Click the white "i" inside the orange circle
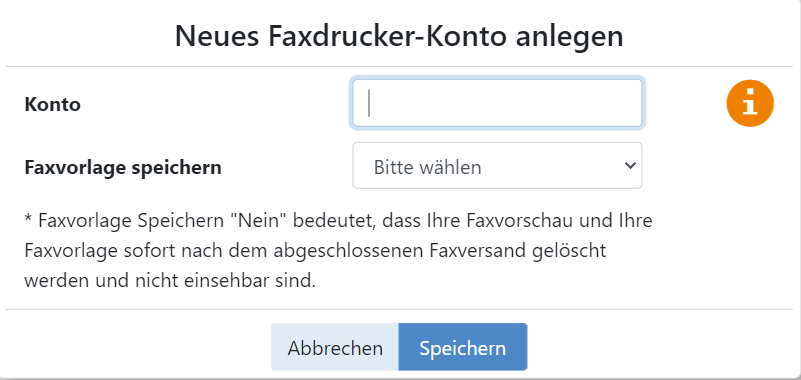The height and width of the screenshot is (380, 801). point(750,103)
